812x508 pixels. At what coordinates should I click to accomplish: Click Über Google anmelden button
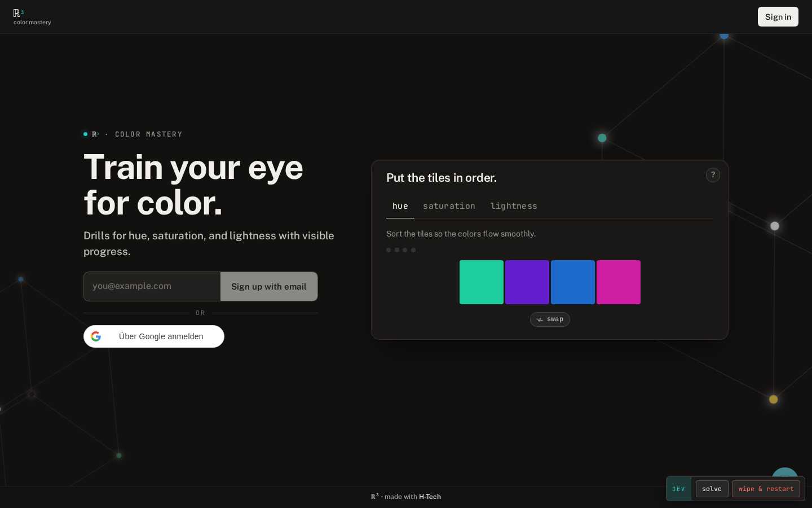(x=154, y=336)
